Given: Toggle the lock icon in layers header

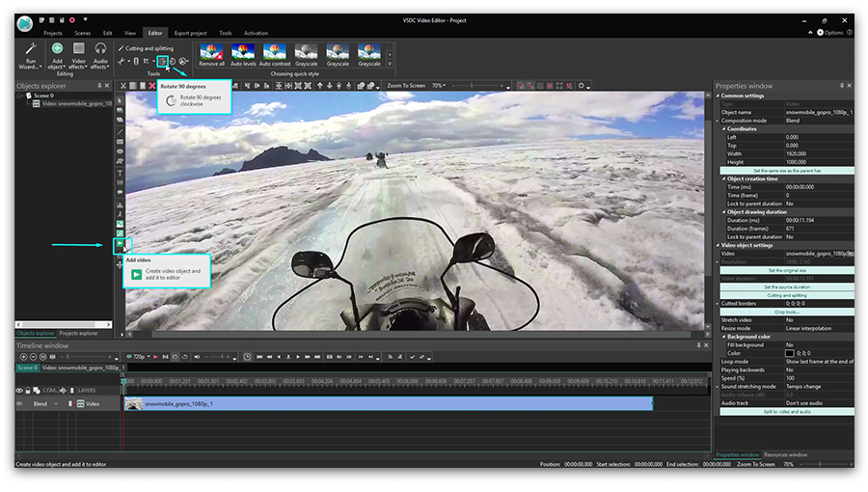Looking at the screenshot, I should [x=28, y=390].
